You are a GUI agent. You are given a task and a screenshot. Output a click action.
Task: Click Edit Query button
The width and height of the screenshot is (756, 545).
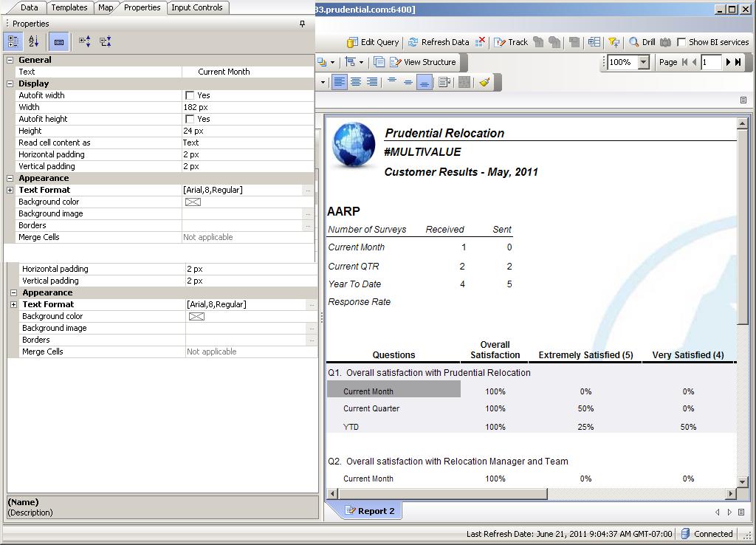[x=373, y=42]
